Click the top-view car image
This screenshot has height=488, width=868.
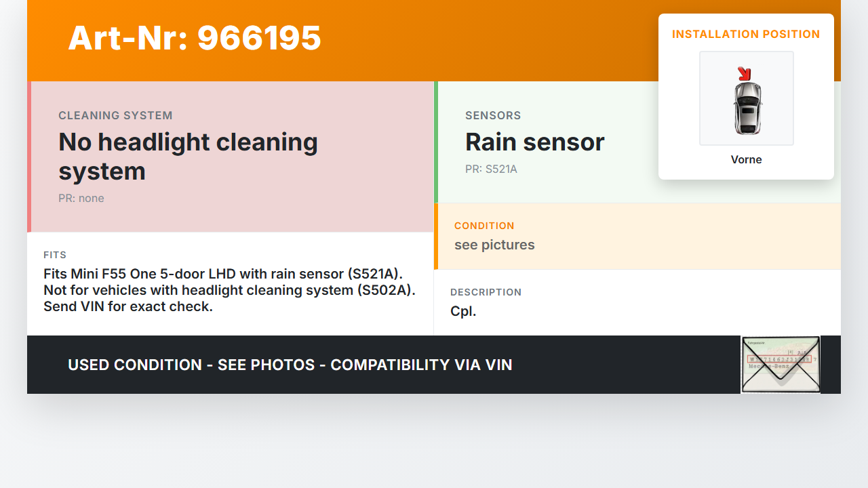click(747, 107)
